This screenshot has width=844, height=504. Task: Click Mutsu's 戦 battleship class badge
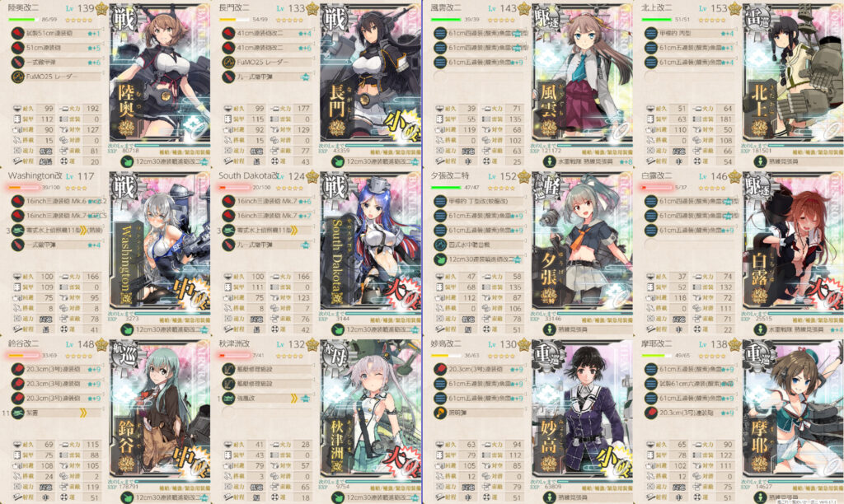pyautogui.click(x=124, y=18)
